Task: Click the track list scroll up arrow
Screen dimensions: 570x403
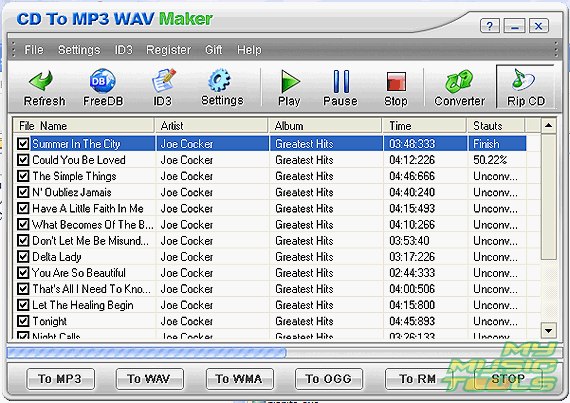Action: (549, 126)
